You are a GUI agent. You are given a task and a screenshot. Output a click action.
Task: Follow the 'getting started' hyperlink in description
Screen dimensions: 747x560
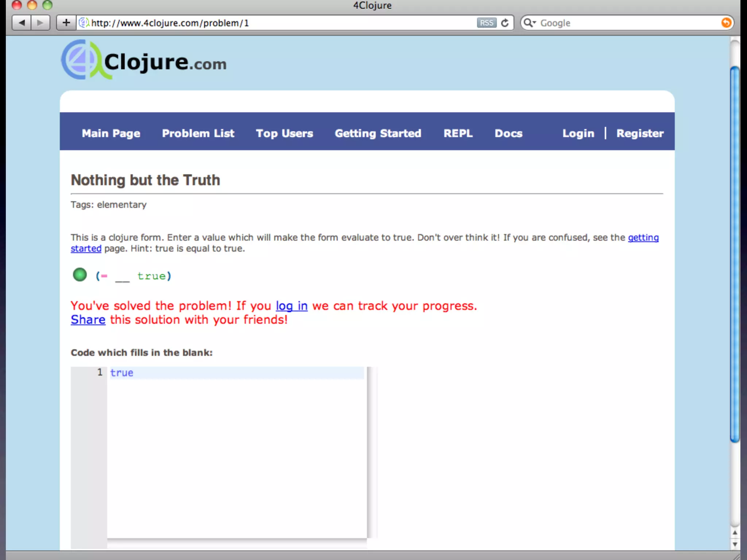point(643,238)
